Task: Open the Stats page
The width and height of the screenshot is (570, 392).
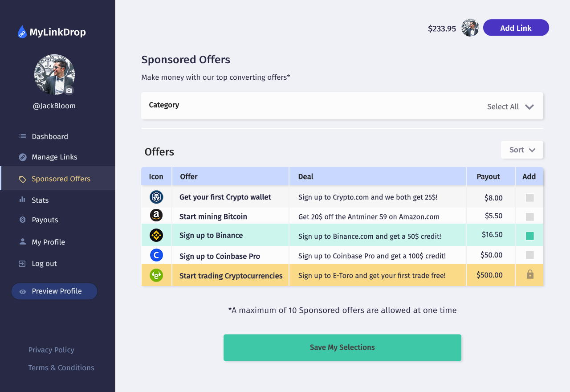Action: click(x=40, y=200)
